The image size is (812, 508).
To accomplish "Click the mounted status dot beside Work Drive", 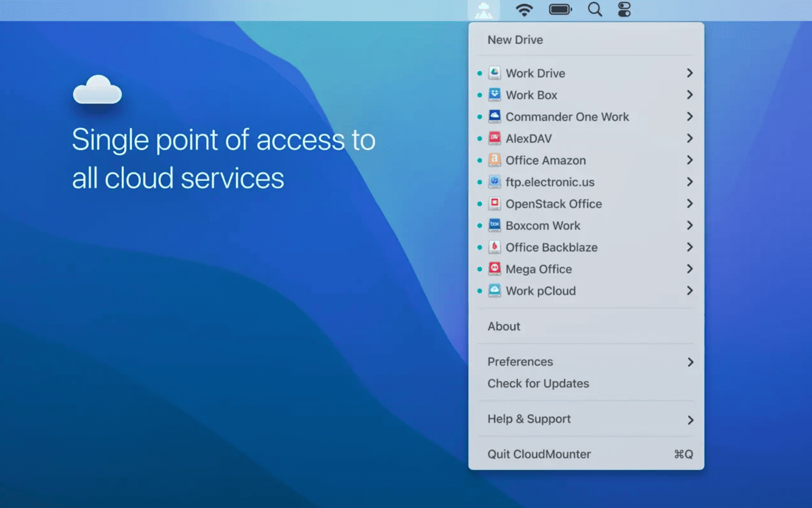I will [x=479, y=73].
